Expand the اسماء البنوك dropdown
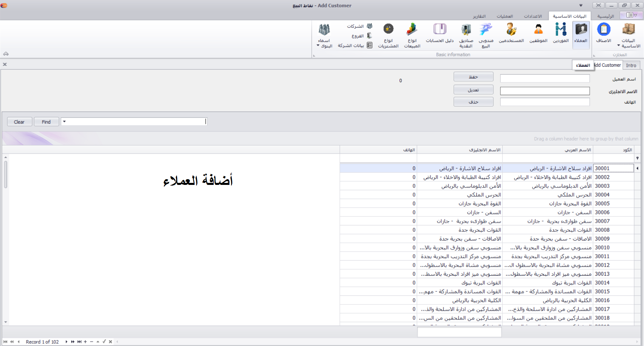This screenshot has height=346, width=644. click(318, 46)
